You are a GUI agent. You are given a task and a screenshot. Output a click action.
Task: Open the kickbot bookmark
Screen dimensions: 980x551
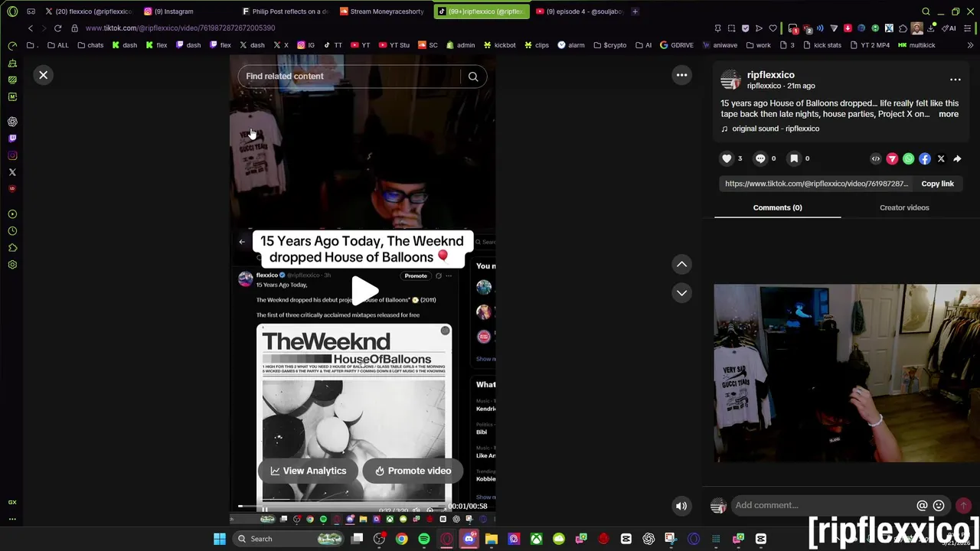coord(498,45)
